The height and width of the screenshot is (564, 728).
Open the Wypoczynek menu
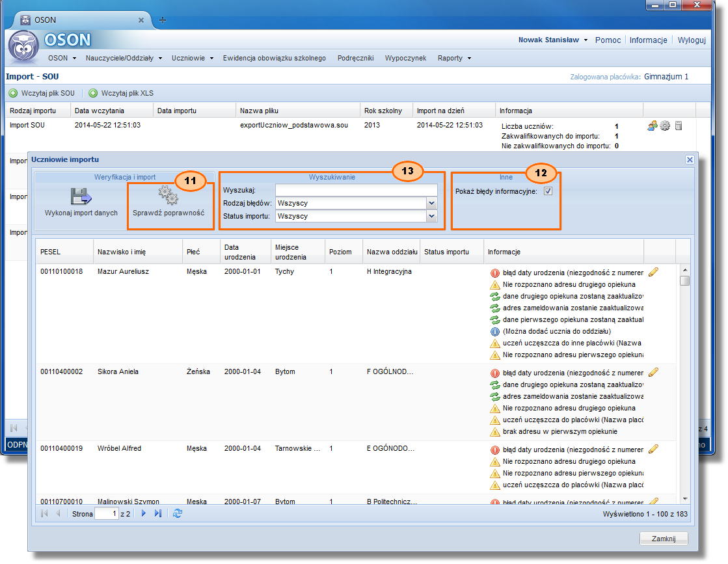(406, 58)
